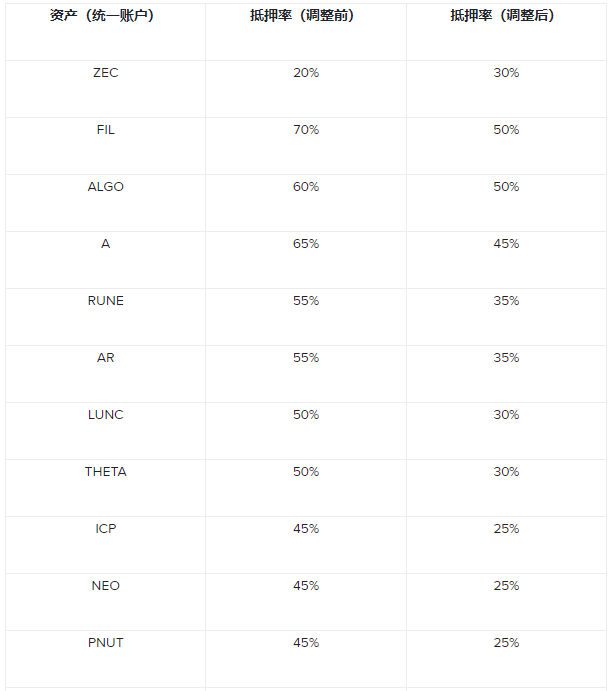610x691 pixels.
Task: Select FIL's 70% pre-adjustment rate
Action: (x=305, y=130)
